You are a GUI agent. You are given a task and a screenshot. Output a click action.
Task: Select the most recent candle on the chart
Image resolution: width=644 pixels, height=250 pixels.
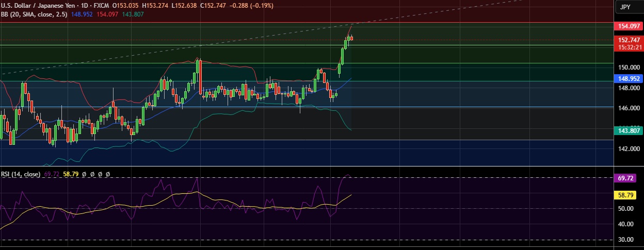[351, 38]
